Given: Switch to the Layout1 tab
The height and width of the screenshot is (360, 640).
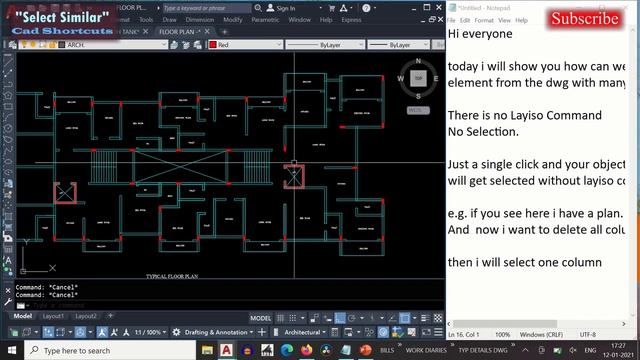Looking at the screenshot, I should click(x=53, y=316).
